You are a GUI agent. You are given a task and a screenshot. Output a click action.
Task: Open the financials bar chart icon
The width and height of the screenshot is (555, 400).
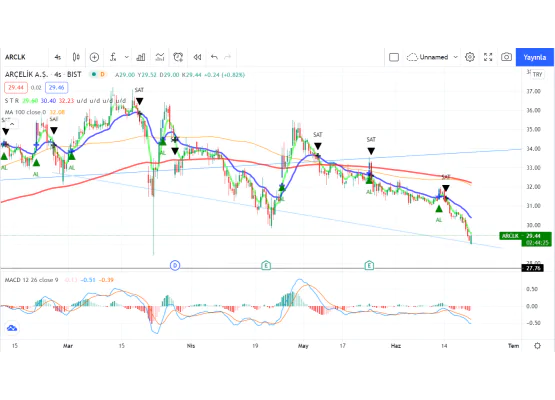point(141,57)
